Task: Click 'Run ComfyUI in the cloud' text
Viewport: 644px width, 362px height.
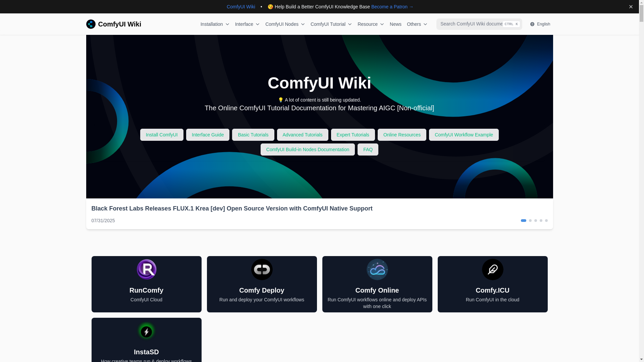Action: point(492,300)
